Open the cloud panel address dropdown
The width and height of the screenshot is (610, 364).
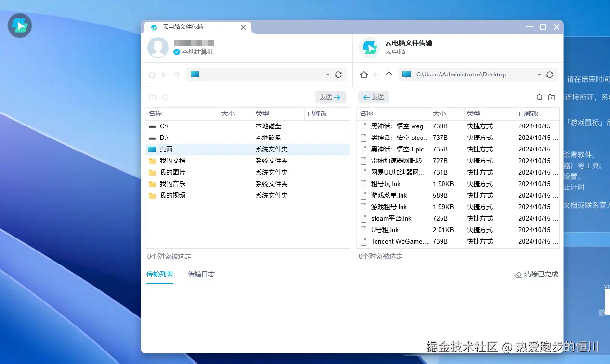[x=539, y=75]
